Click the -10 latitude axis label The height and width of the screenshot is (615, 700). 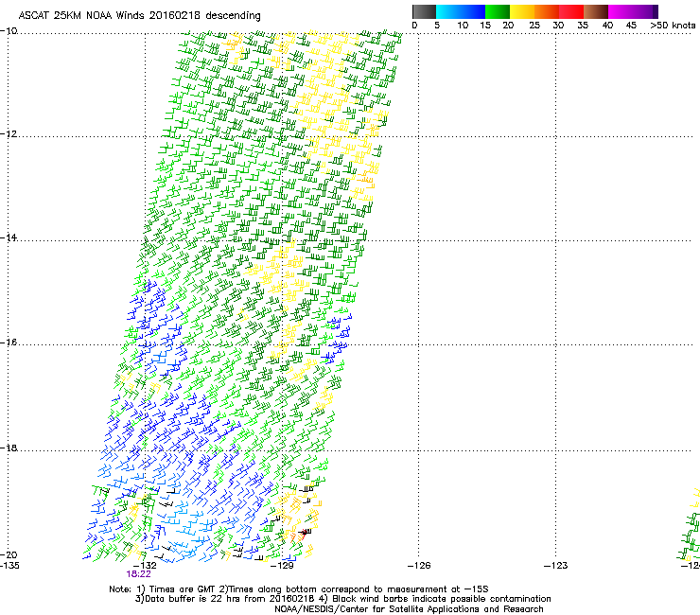pos(9,31)
